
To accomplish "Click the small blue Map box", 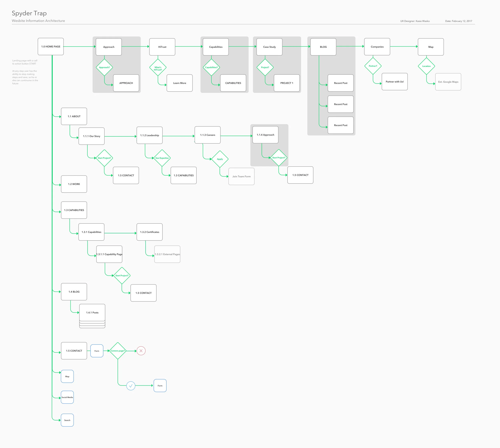I will click(x=67, y=376).
